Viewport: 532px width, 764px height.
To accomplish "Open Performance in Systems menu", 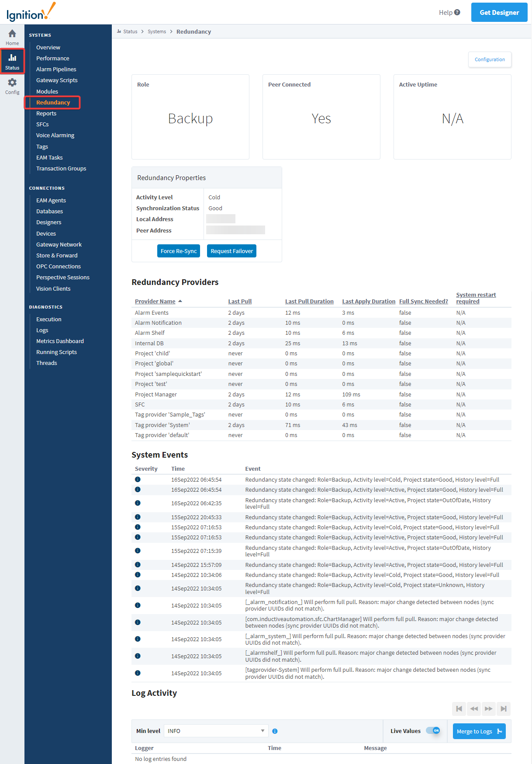I will pyautogui.click(x=52, y=58).
